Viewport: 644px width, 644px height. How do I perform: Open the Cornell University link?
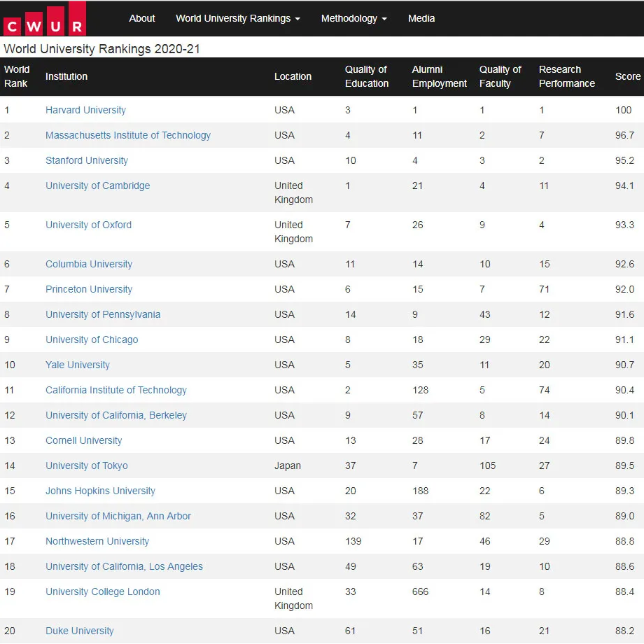click(83, 440)
